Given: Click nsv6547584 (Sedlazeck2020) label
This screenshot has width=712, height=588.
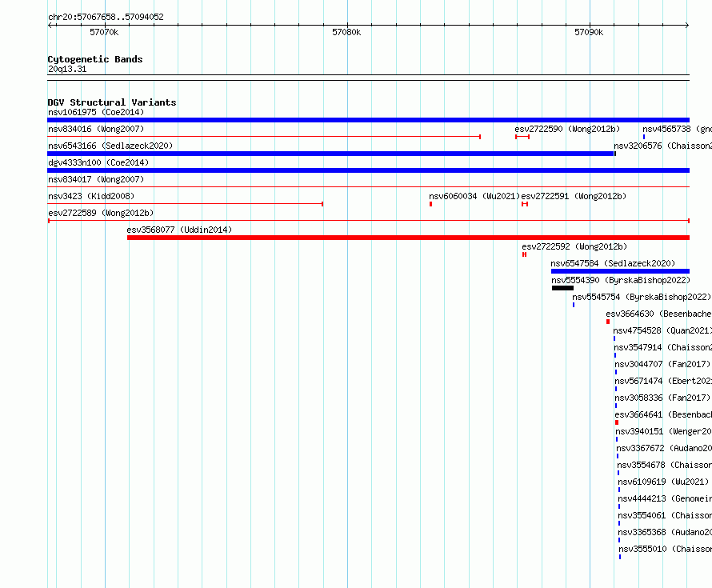Looking at the screenshot, I should pyautogui.click(x=613, y=263).
